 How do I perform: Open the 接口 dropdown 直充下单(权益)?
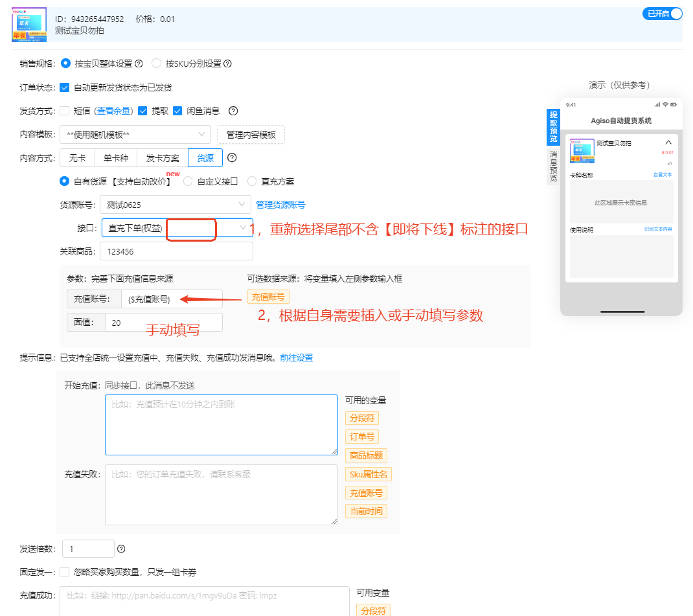177,228
